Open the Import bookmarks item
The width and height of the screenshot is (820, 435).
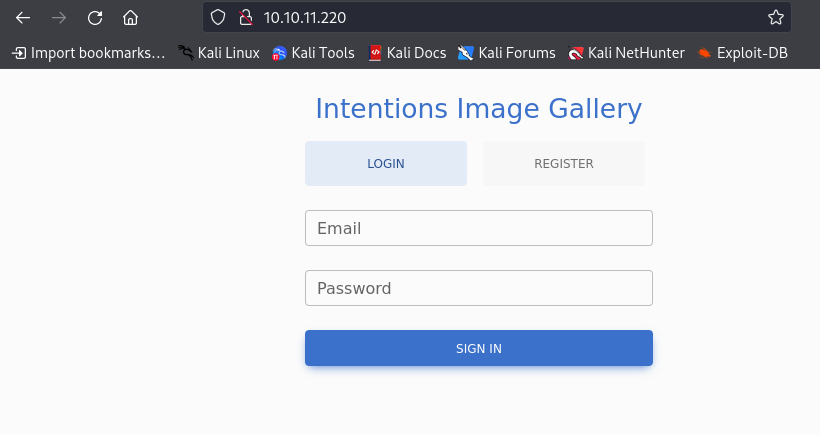[x=88, y=53]
